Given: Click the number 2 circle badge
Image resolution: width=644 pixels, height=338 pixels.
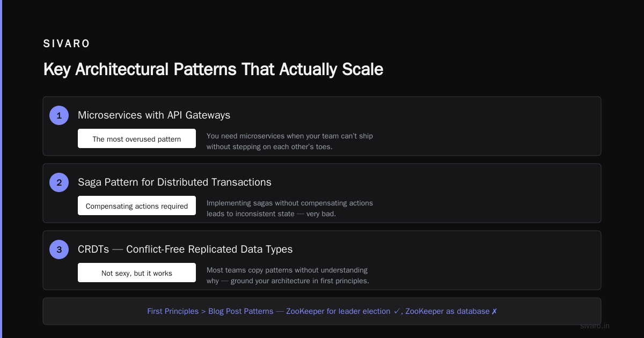Looking at the screenshot, I should 59,182.
